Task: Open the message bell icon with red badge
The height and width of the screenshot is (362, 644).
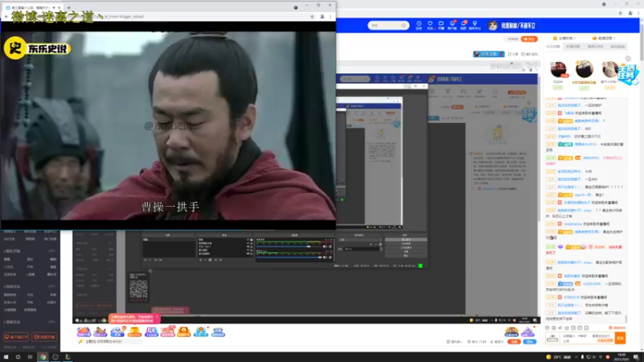Action: coord(464,25)
